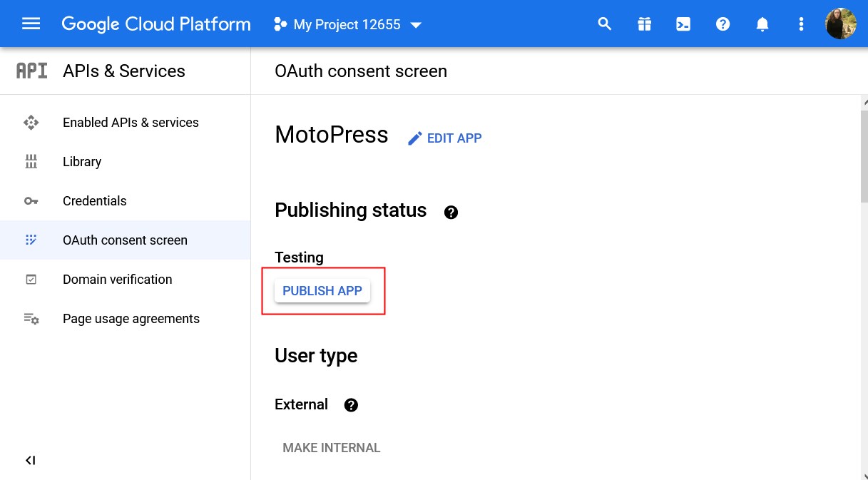
Task: Click the API logo icon in sidebar
Action: point(31,71)
